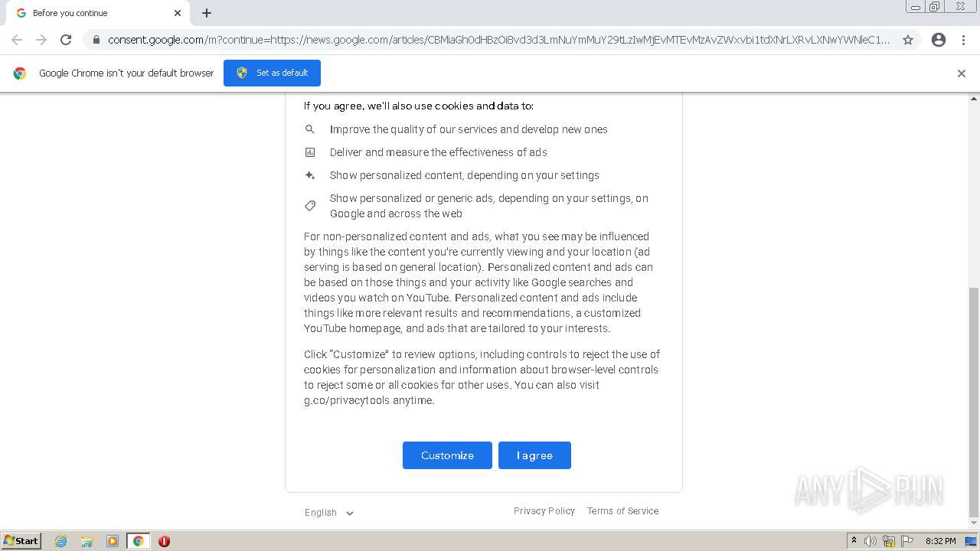Open a new tab with the plus button

[207, 13]
